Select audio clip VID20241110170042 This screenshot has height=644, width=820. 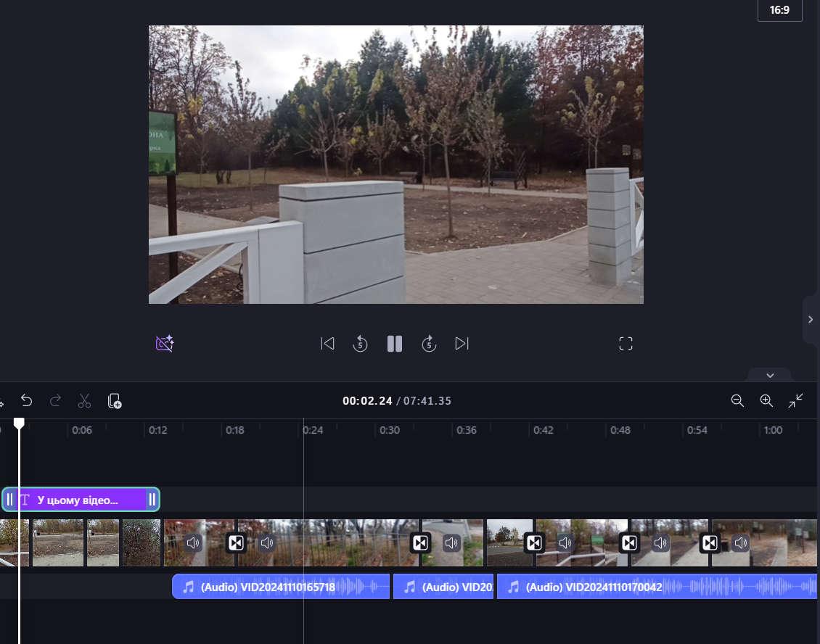click(x=657, y=587)
